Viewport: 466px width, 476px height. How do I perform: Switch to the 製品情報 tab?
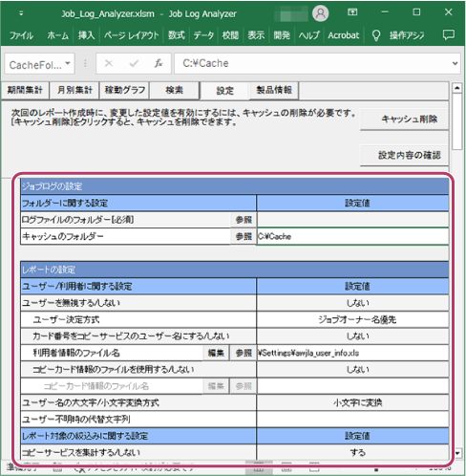274,90
